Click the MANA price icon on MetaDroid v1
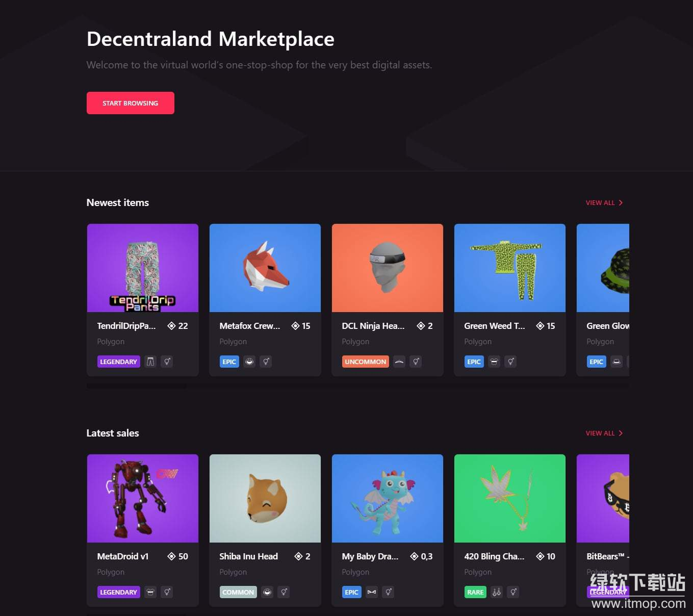The width and height of the screenshot is (693, 616). 171,556
